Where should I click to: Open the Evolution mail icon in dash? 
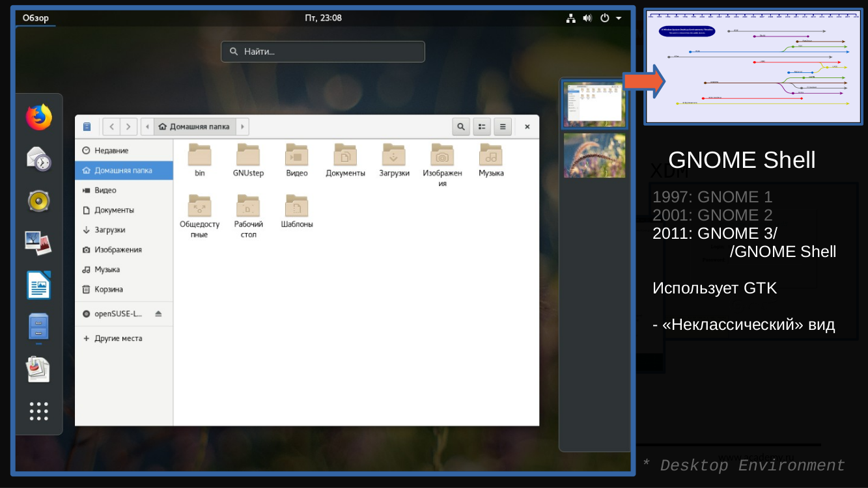(x=39, y=159)
